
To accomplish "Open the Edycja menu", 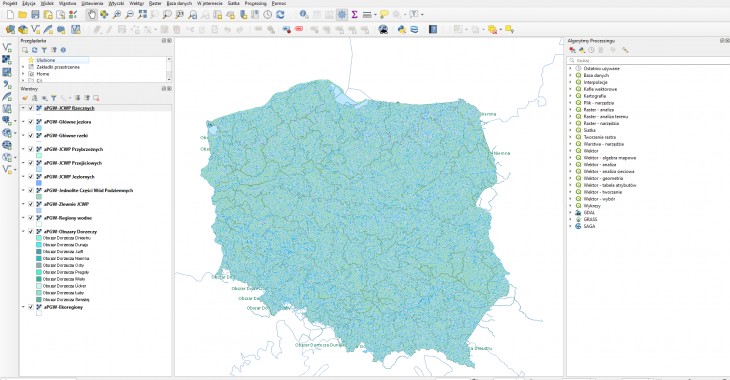I will (x=29, y=3).
